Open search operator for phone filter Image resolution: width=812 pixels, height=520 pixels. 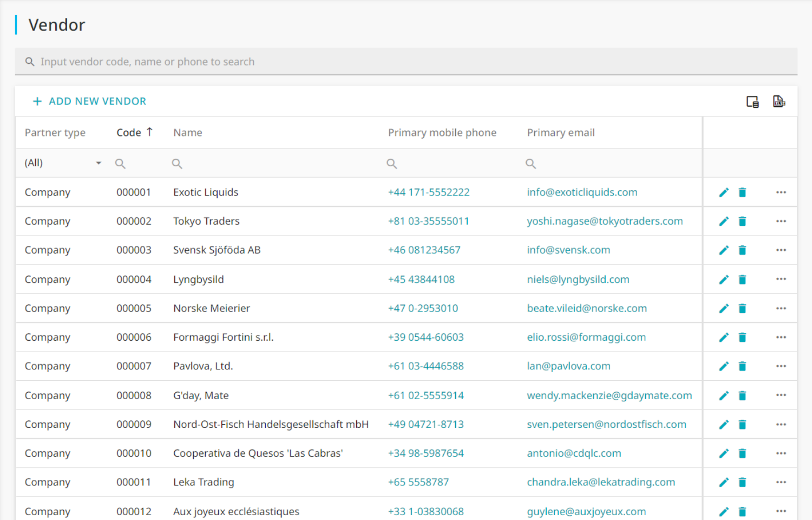[x=392, y=164]
